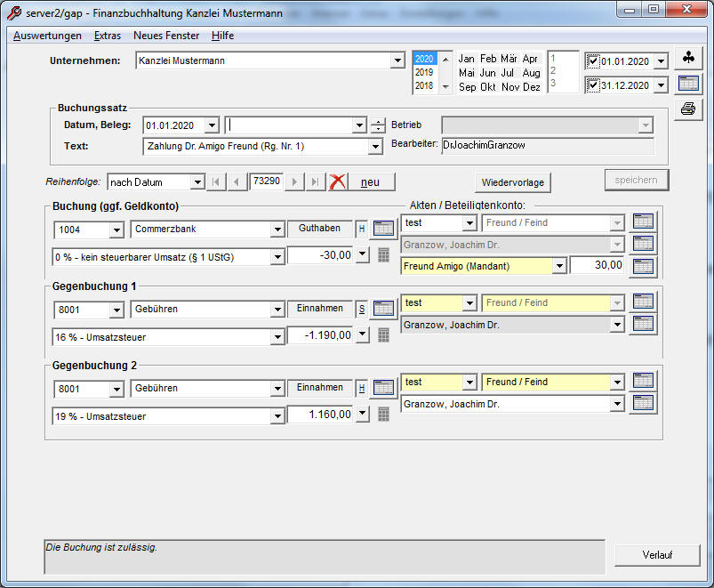Expand the Unternehmen Kanzlei Mustermann dropdown
This screenshot has width=714, height=588.
tap(397, 60)
